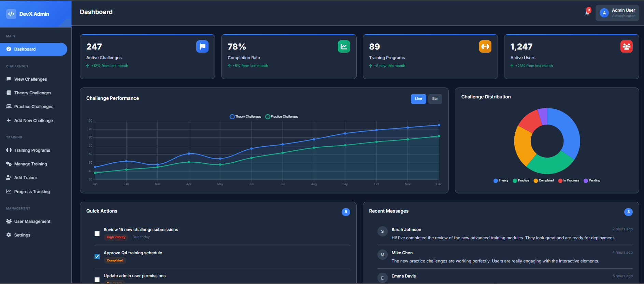Open the Admin User profile menu
The image size is (644, 284).
point(617,13)
